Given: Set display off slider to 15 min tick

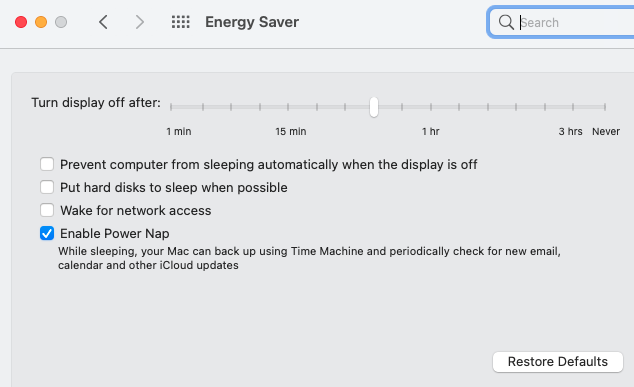Looking at the screenshot, I should coord(288,107).
